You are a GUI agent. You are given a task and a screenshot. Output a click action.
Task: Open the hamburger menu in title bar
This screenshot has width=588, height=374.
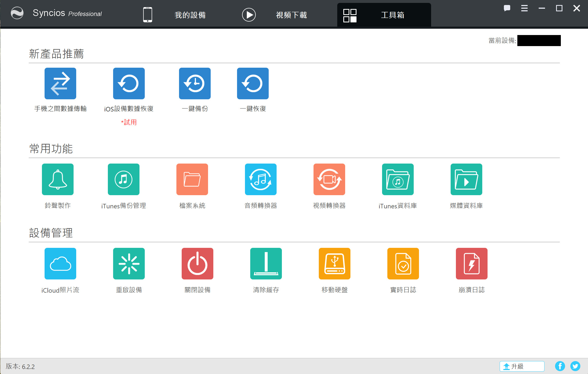(x=524, y=8)
